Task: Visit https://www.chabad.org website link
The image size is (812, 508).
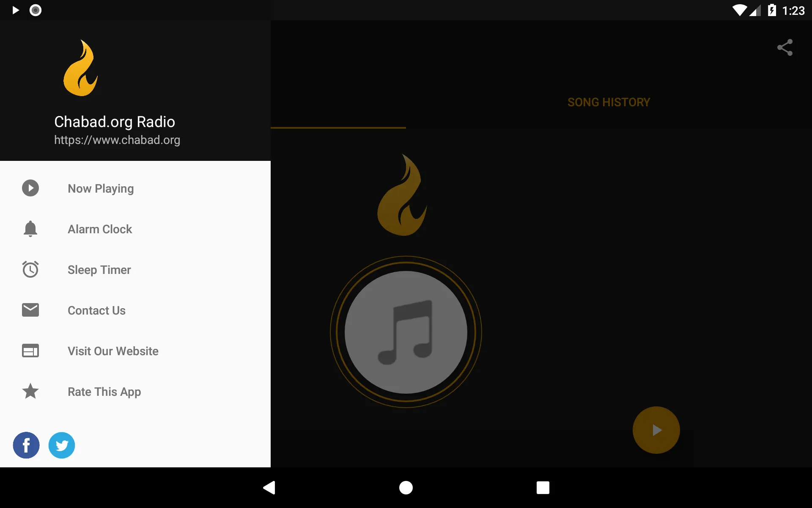Action: click(x=117, y=140)
